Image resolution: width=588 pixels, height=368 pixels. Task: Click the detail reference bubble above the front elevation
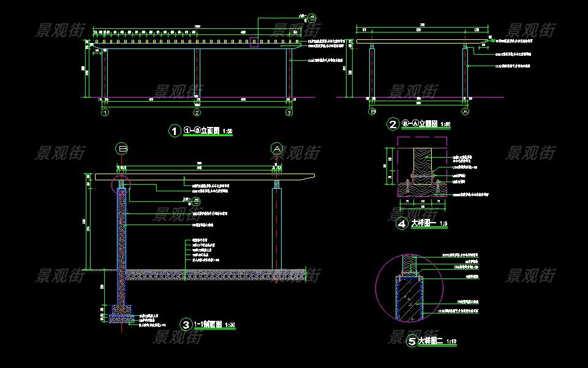tap(311, 17)
